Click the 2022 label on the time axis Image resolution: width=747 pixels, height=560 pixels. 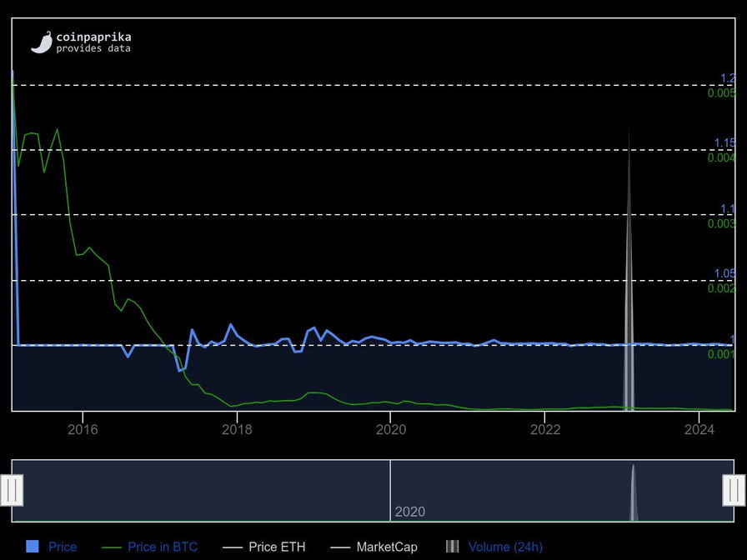click(545, 430)
